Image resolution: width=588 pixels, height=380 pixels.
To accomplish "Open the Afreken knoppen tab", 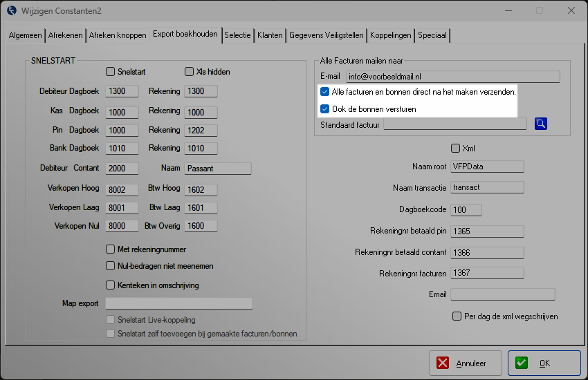I will click(x=118, y=35).
